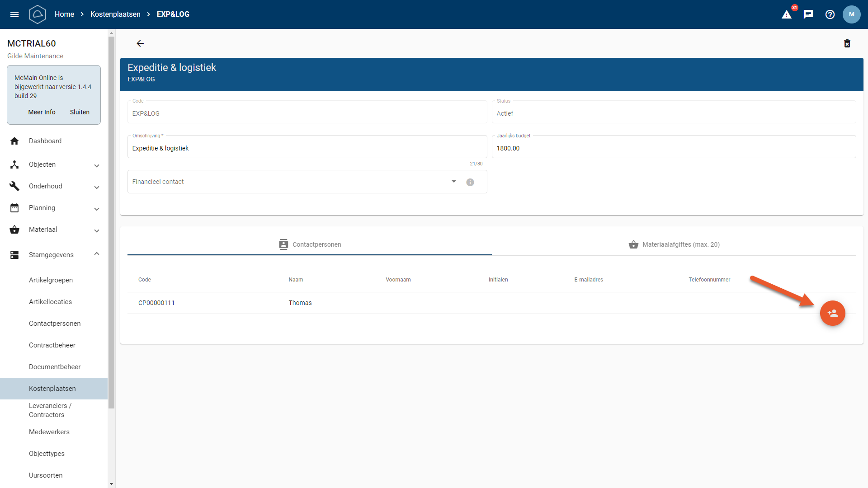Open the hamburger navigation menu

[x=14, y=14]
